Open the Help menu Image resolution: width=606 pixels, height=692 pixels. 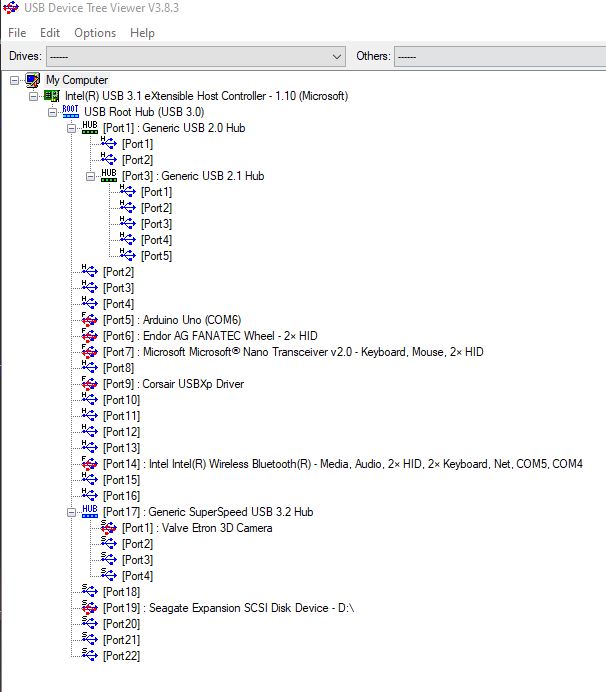tap(143, 33)
